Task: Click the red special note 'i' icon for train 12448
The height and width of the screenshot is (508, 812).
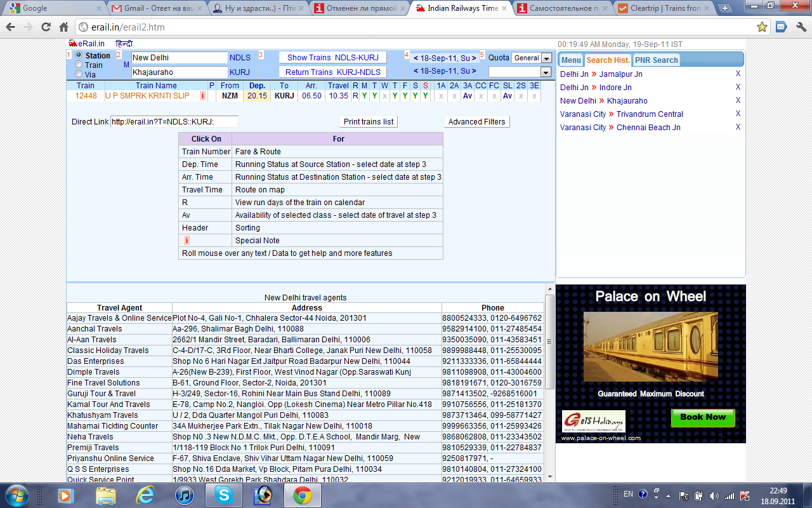Action: [x=203, y=96]
